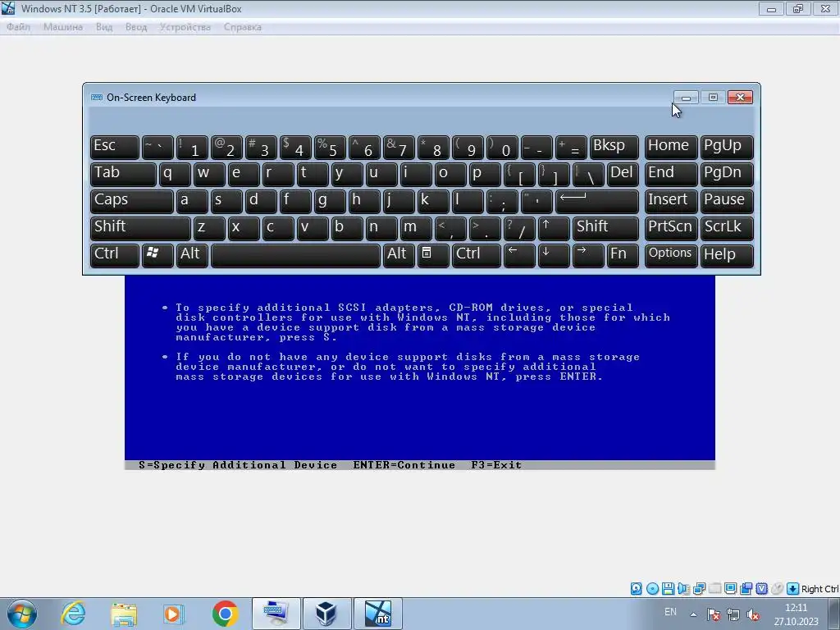This screenshot has height=630, width=840.
Task: Click the PgDn key on On-Screen Keyboard
Action: pyautogui.click(x=727, y=174)
